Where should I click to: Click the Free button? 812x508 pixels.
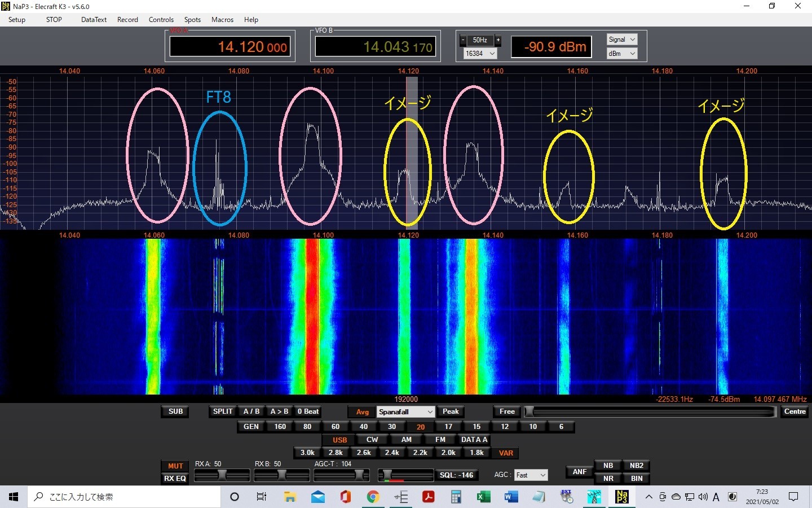507,411
